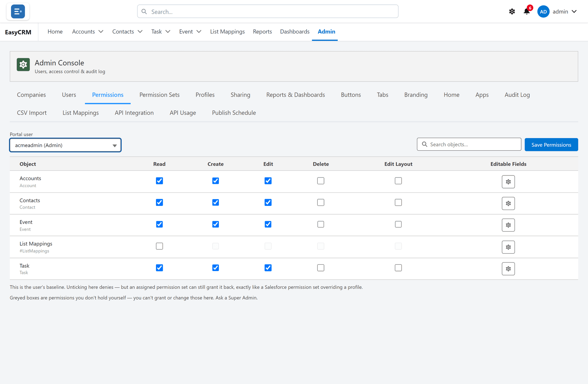Open the admin user menu chevron
The height and width of the screenshot is (384, 588).
(574, 11)
